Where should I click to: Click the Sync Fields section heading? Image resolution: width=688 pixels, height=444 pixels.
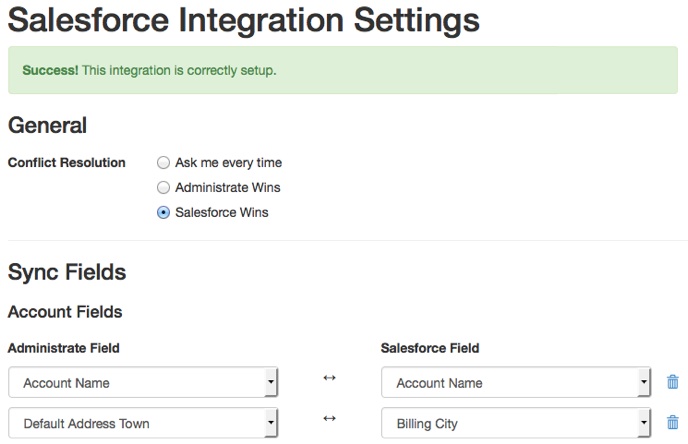[x=67, y=272]
